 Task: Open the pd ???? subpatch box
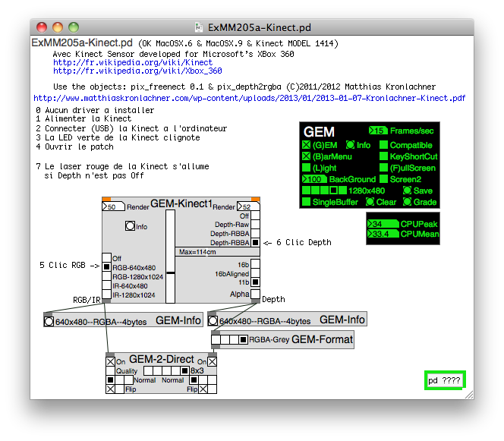(x=445, y=380)
